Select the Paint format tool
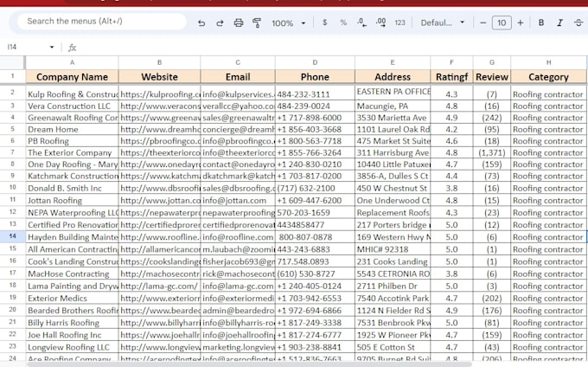This screenshot has width=588, height=367. (x=257, y=23)
